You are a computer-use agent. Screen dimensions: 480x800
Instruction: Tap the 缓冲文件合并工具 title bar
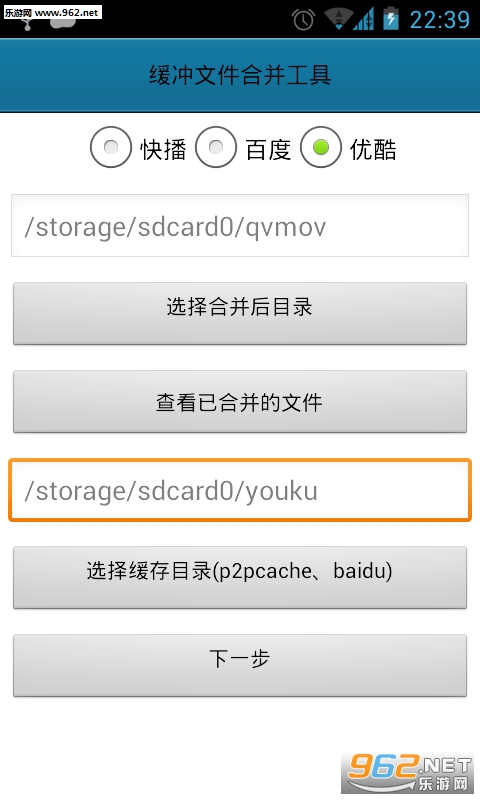pyautogui.click(x=240, y=75)
